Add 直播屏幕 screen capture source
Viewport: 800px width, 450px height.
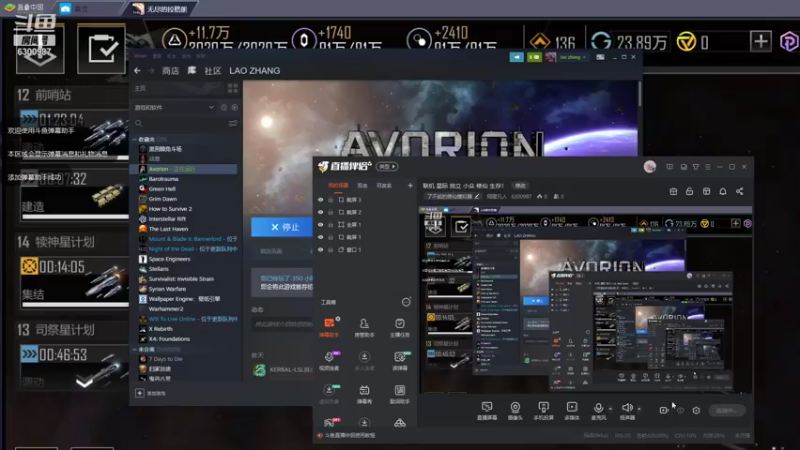[487, 410]
